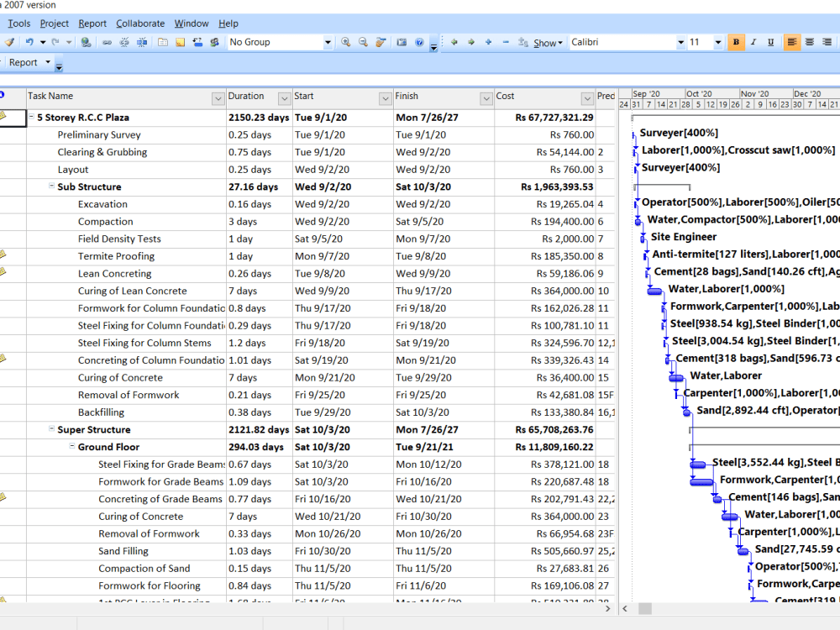Image resolution: width=840 pixels, height=630 pixels.
Task: Click the Duration column filter arrow
Action: tap(282, 98)
